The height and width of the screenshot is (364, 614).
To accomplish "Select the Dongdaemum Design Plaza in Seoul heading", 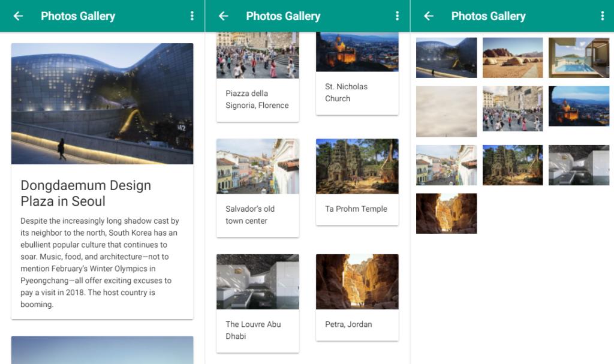I will tap(86, 193).
